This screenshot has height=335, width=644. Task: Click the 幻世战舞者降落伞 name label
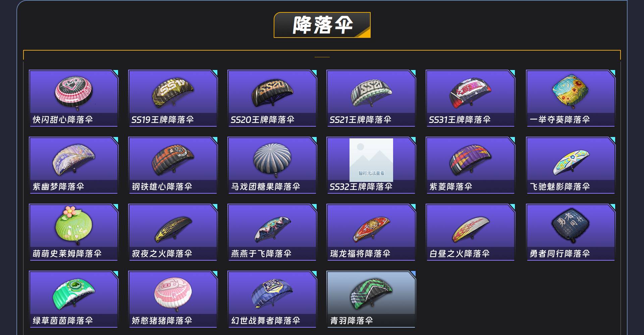[266, 321]
